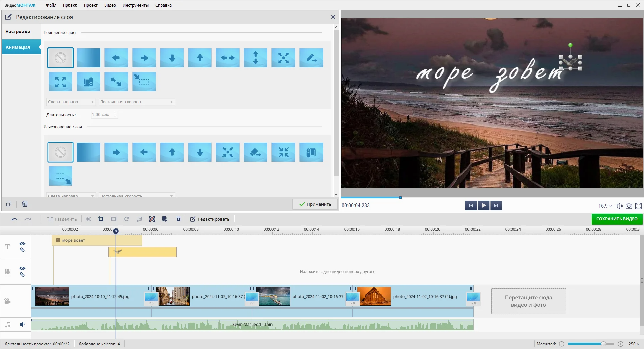The height and width of the screenshot is (349, 644).
Task: Delete layer using trash icon in editor panel
Action: coord(25,204)
